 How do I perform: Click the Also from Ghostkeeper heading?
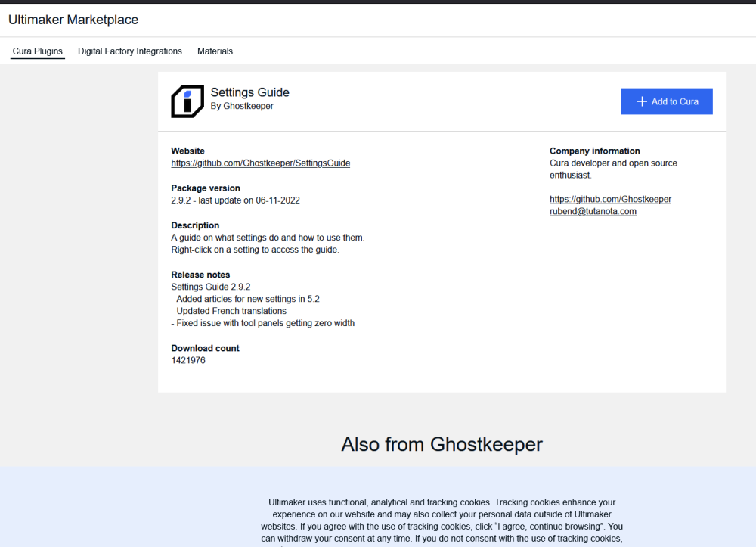point(442,444)
